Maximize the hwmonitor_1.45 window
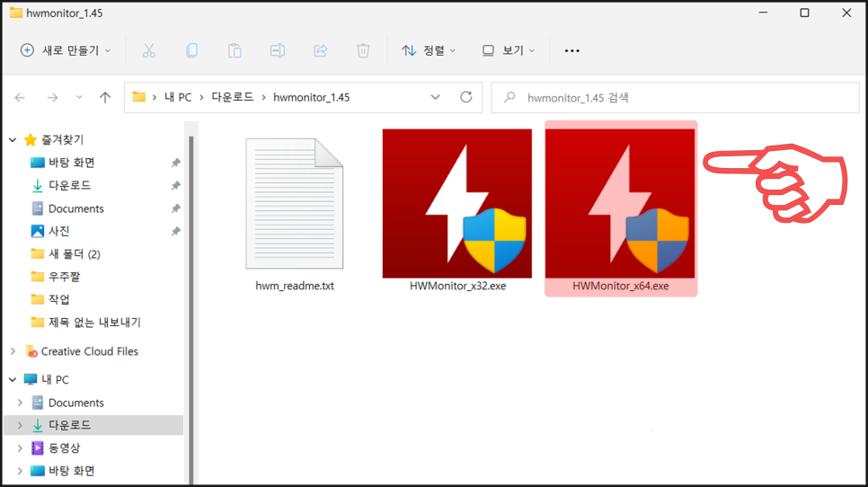This screenshot has width=868, height=487. click(804, 13)
